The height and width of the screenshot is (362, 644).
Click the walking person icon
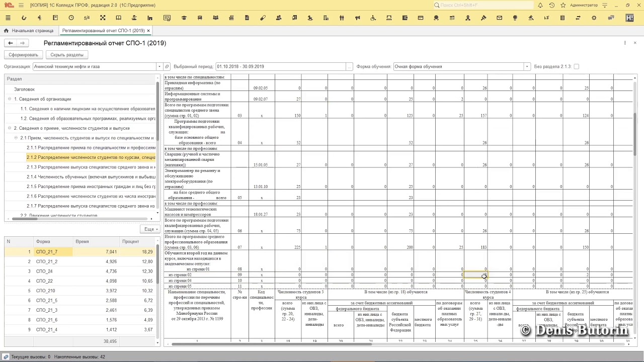tap(39, 18)
